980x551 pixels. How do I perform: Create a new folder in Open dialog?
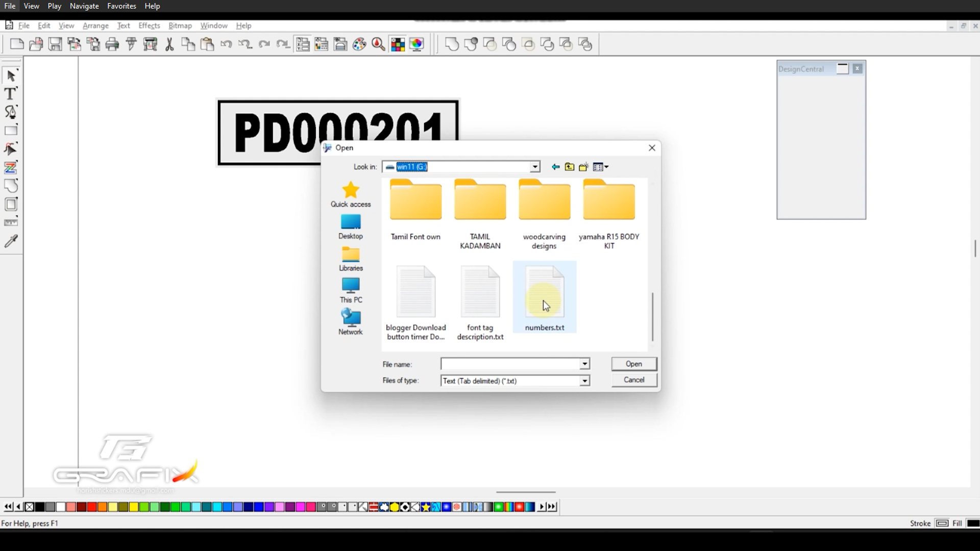tap(584, 167)
